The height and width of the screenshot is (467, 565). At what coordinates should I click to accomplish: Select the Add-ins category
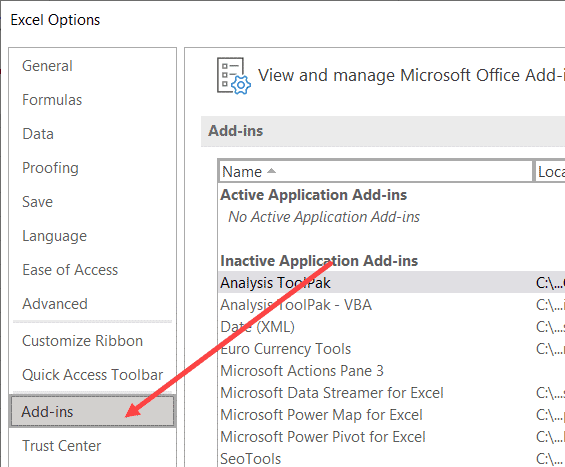coord(93,412)
